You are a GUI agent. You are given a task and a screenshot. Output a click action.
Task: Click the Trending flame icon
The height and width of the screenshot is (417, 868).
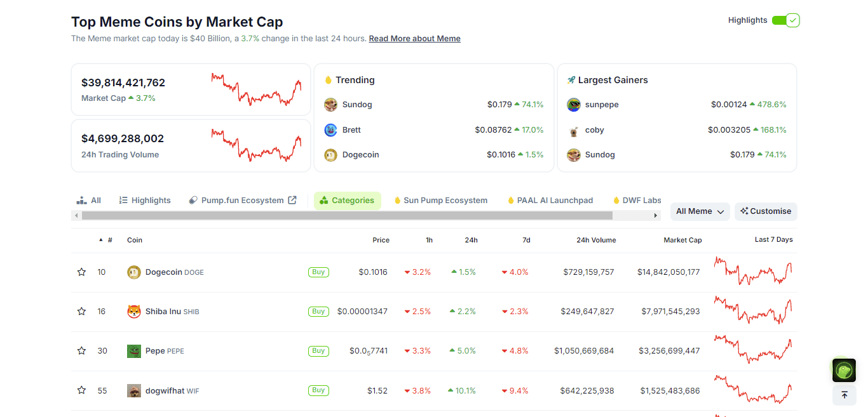[329, 80]
